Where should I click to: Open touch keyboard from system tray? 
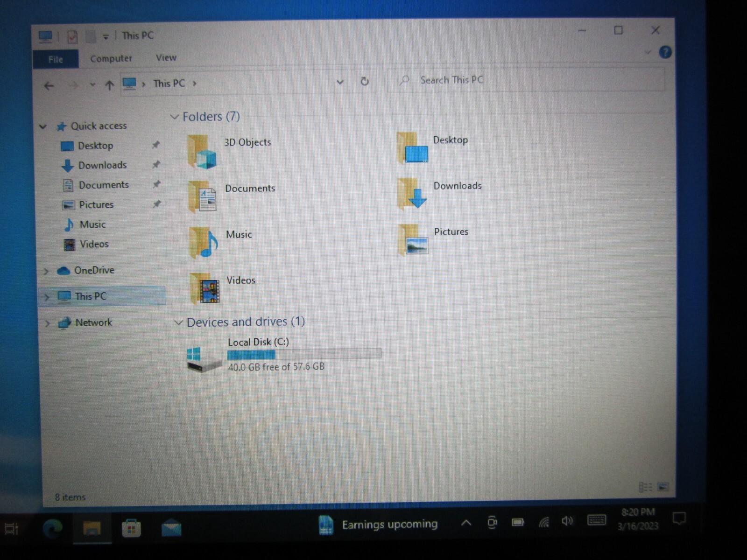596,520
